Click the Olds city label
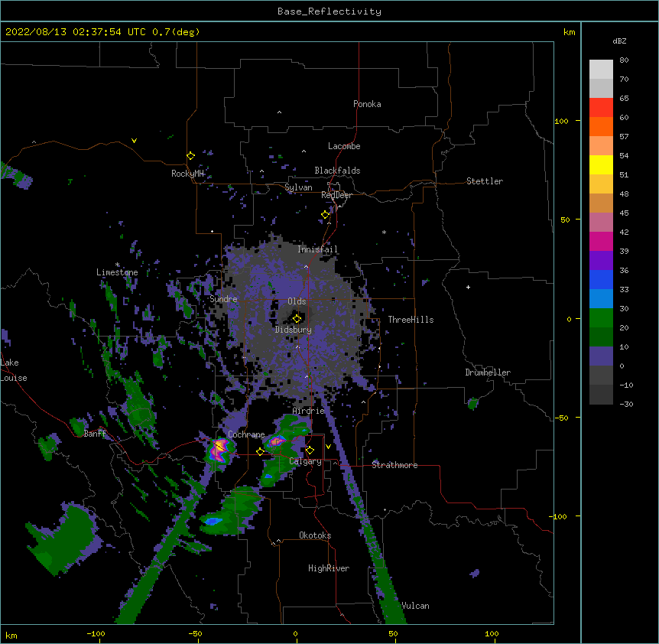Image resolution: width=659 pixels, height=644 pixels. tap(297, 301)
